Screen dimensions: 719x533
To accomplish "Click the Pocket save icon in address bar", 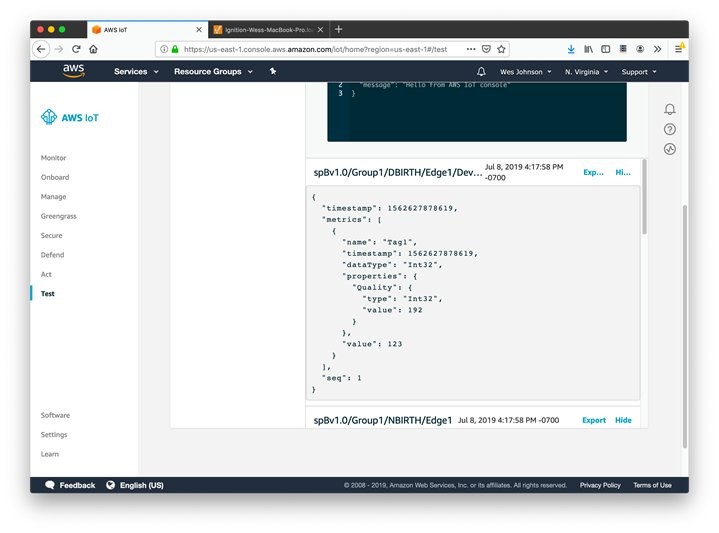I will point(487,49).
